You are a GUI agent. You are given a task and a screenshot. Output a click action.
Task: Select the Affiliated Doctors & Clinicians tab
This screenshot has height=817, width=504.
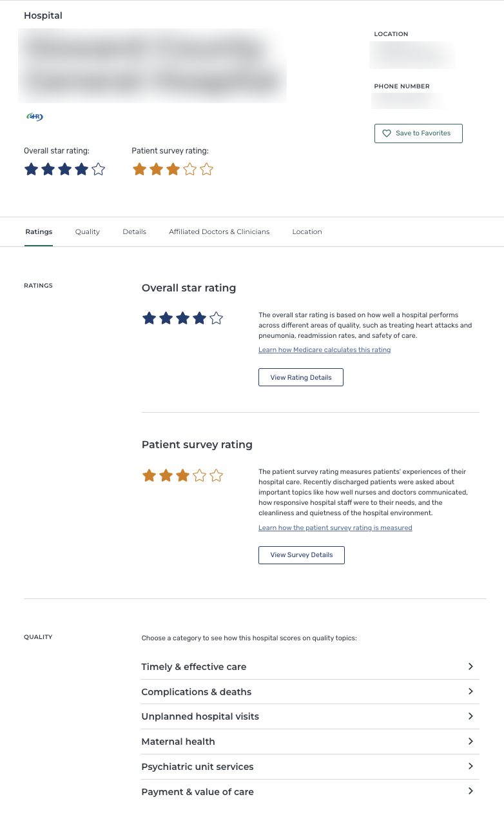[219, 231]
